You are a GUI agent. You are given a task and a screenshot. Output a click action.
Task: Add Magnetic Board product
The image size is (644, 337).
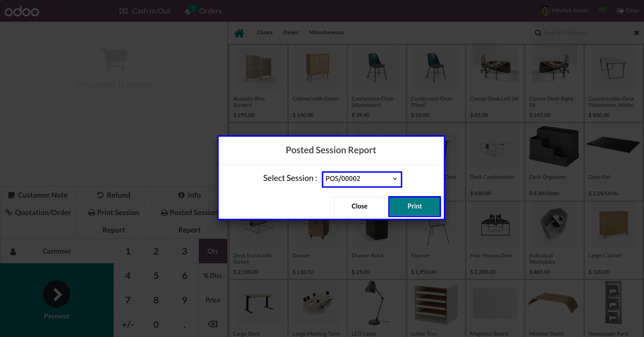tap(495, 308)
